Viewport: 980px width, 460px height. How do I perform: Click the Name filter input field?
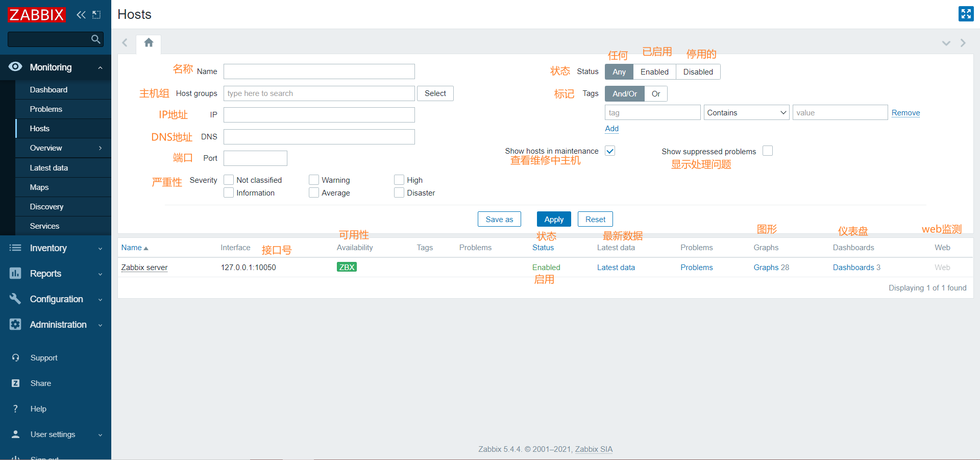319,71
